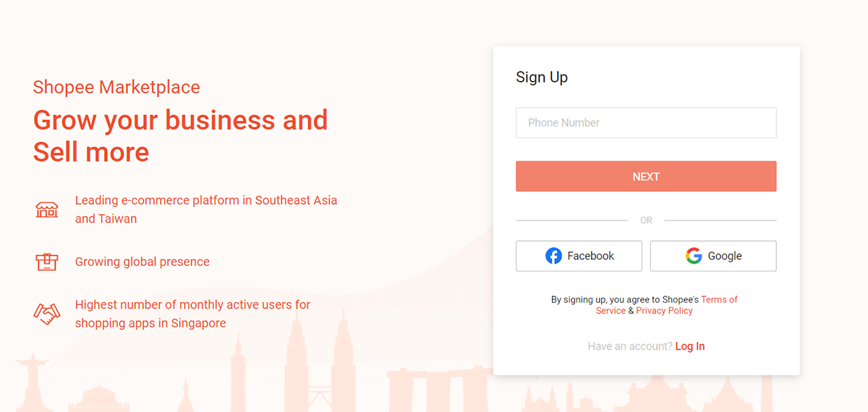Sign up using the Facebook button label

pos(590,256)
